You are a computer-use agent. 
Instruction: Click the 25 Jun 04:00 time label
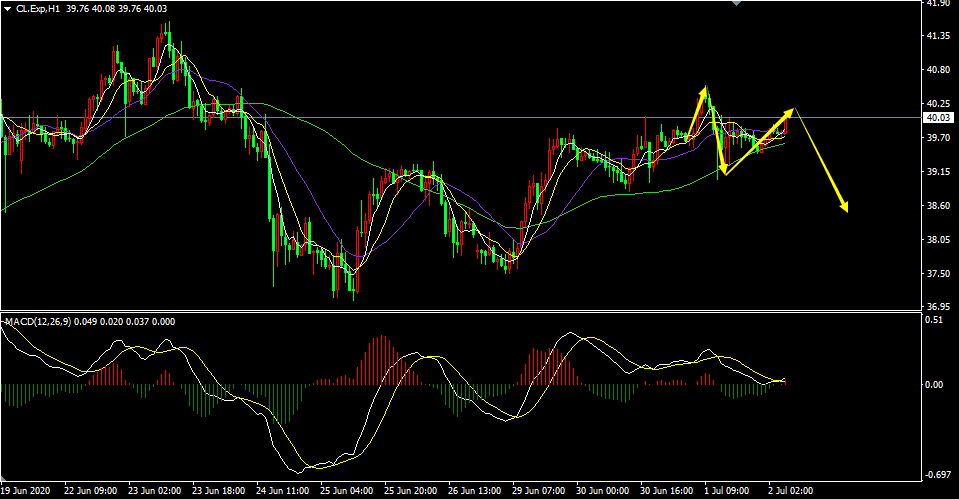[347, 491]
